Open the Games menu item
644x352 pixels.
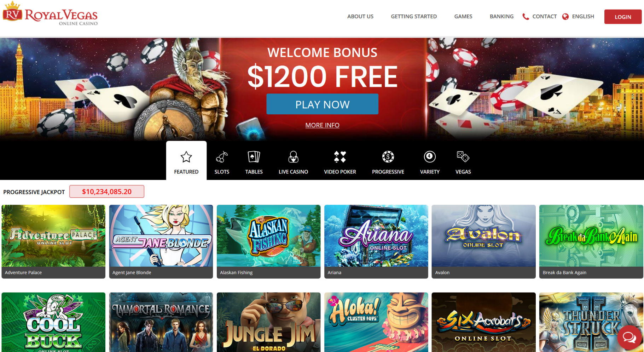(x=463, y=16)
